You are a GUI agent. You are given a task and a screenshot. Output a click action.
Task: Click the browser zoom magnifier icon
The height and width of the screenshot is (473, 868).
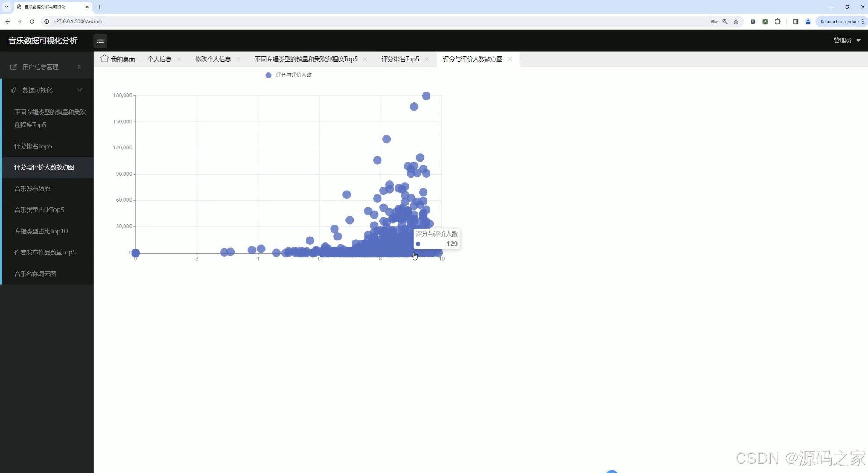click(725, 21)
